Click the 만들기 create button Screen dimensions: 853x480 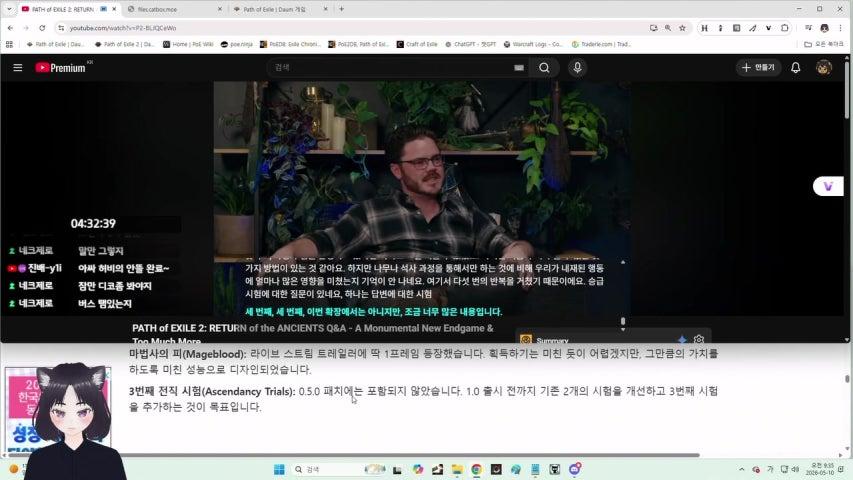(x=758, y=67)
